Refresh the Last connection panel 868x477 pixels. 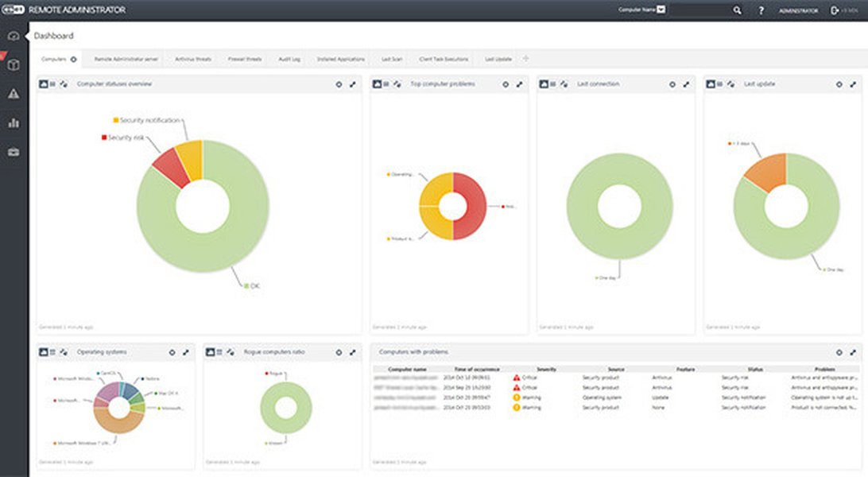(564, 84)
